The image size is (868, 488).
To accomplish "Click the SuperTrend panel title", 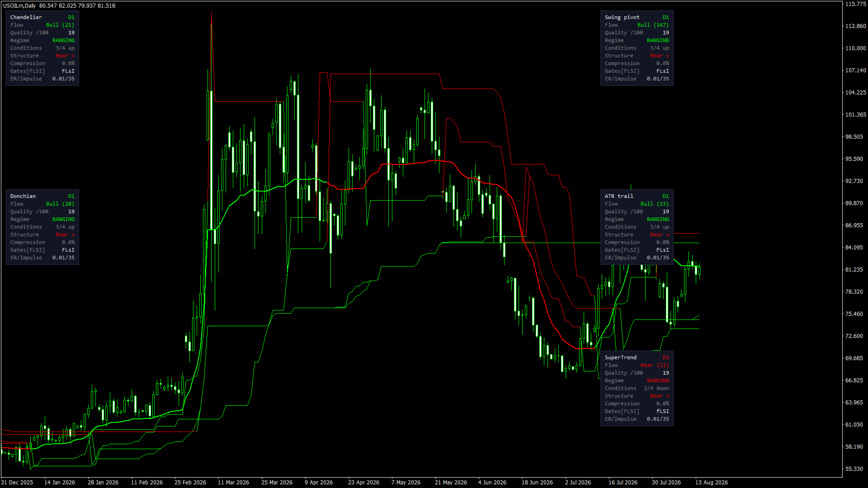I will coord(620,357).
